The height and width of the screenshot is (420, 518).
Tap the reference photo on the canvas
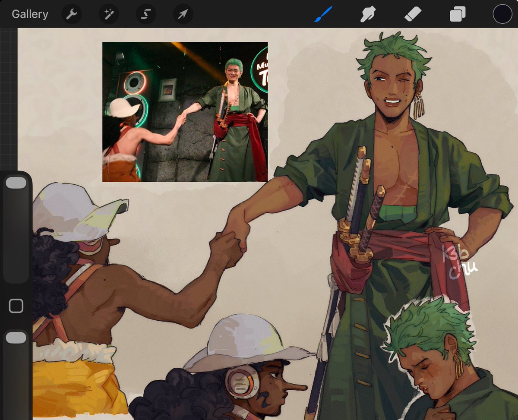[x=185, y=112]
